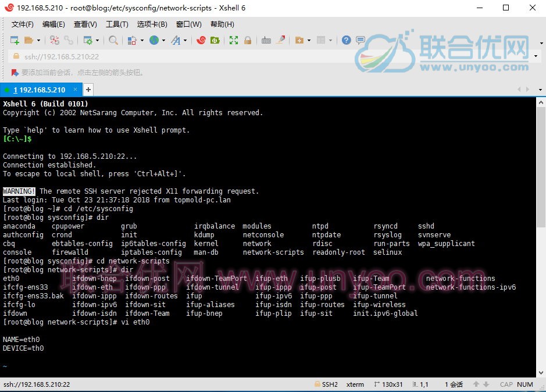Screen dimensions: 546x392
Task: Launch Xftp green file transfer icon
Action: point(215,40)
